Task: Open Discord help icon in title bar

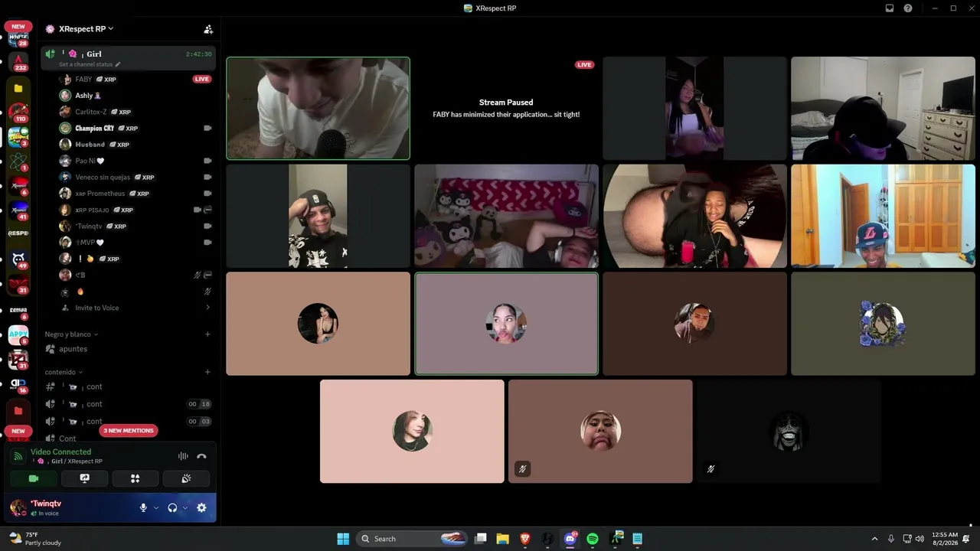Action: 908,8
